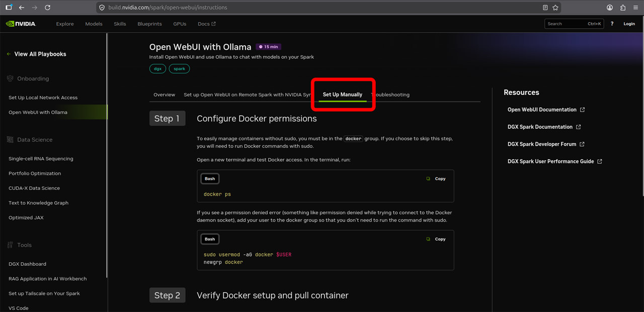The height and width of the screenshot is (312, 644).
Task: Open Single-cell RNA Sequencing playbook
Action: point(41,159)
